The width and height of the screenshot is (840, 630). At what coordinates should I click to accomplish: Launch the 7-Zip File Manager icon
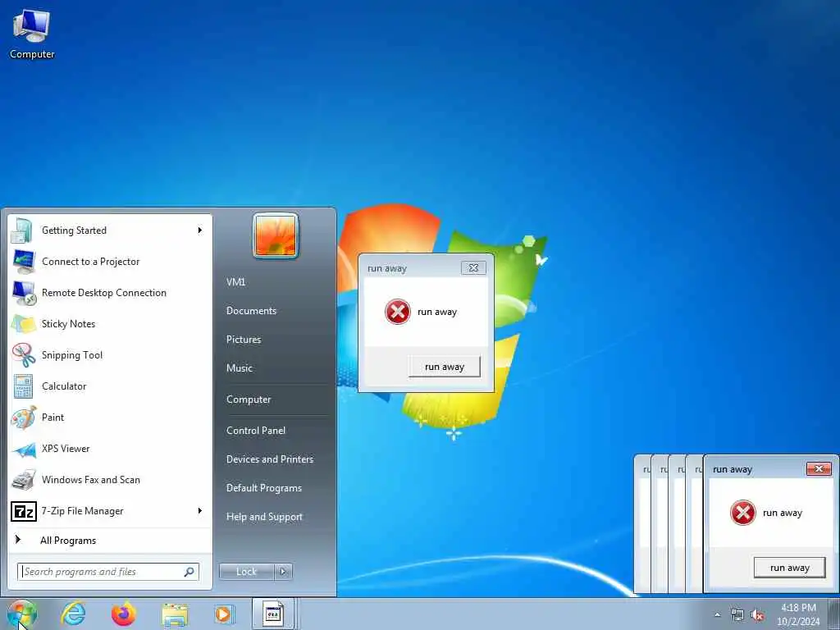[x=24, y=511]
